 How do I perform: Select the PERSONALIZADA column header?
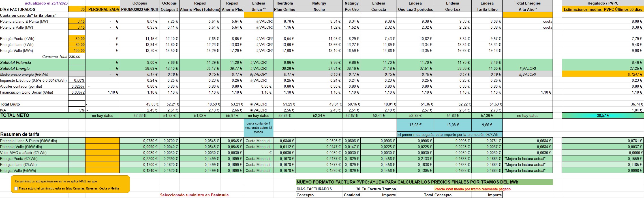tap(103, 9)
